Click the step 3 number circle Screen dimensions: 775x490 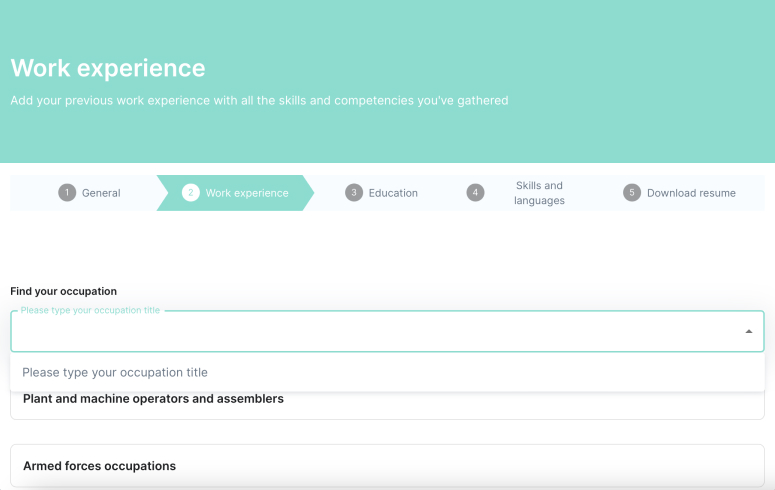354,193
